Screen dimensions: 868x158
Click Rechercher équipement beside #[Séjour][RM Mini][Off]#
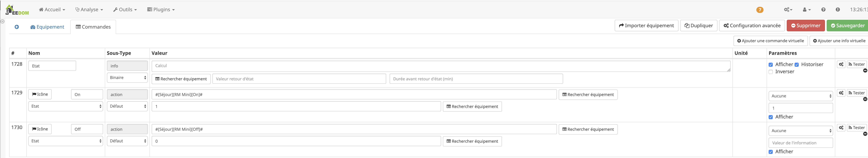tap(588, 129)
